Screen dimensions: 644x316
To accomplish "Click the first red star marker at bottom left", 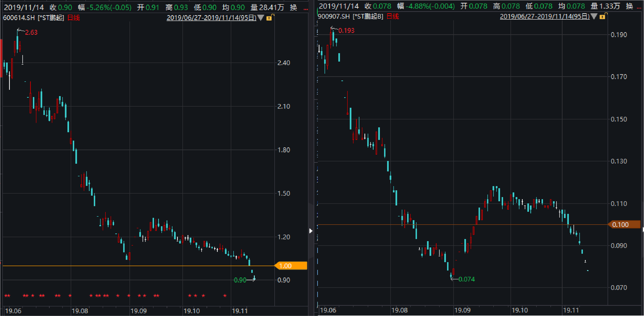I will click(6, 296).
